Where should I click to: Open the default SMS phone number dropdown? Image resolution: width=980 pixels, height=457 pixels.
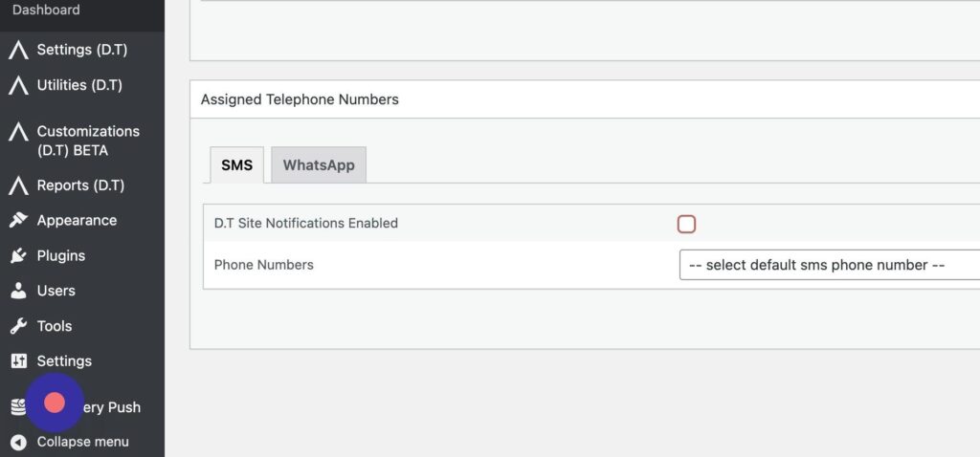(x=829, y=265)
